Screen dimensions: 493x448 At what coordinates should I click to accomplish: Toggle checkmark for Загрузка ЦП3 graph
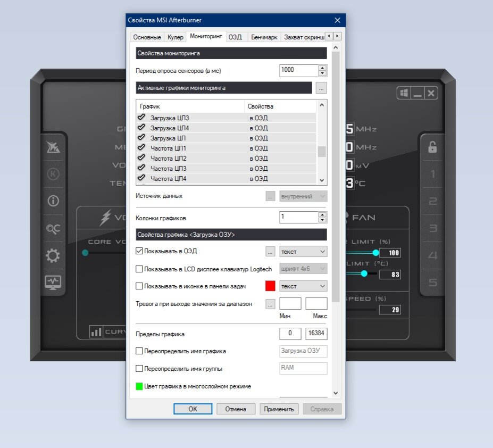tap(141, 118)
